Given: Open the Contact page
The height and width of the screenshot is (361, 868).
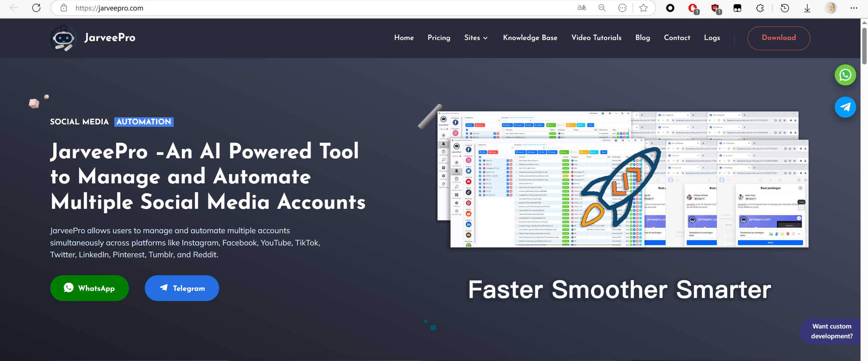Looking at the screenshot, I should [x=677, y=38].
